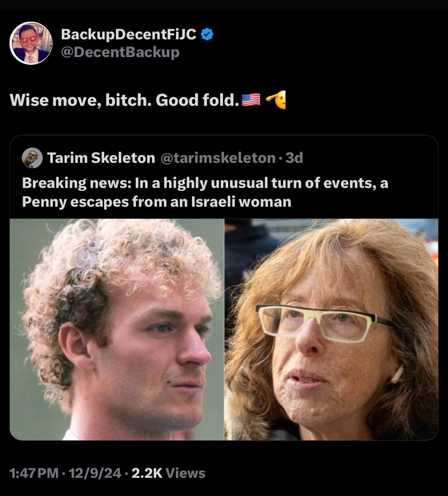Open the BackupDecentFiJC profile avatar
Screen dimensions: 448x496
[31, 43]
